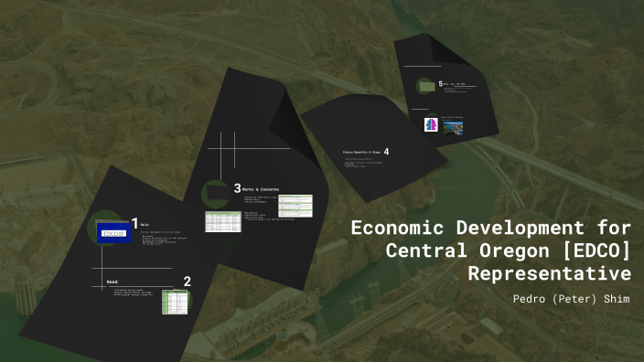Image resolution: width=644 pixels, height=362 pixels.
Task: Open the green table right of Wants & Concerns
Action: pyautogui.click(x=295, y=206)
